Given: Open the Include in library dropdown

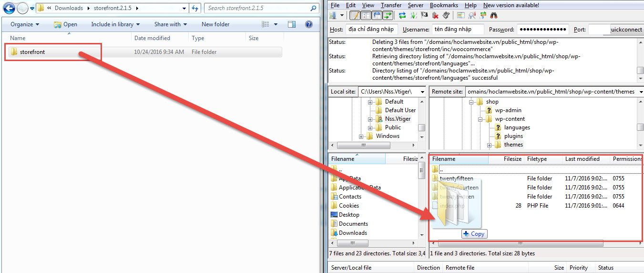Looking at the screenshot, I should coord(115,24).
